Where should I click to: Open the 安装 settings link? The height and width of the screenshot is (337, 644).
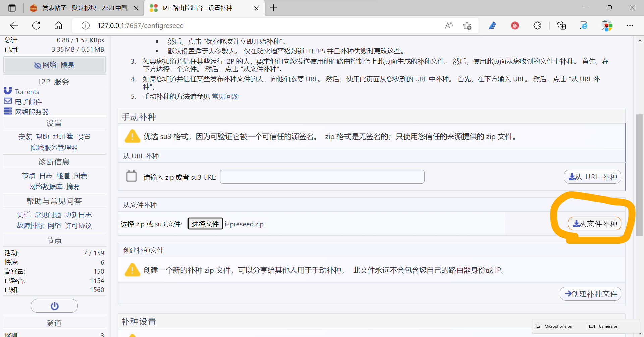(x=25, y=137)
